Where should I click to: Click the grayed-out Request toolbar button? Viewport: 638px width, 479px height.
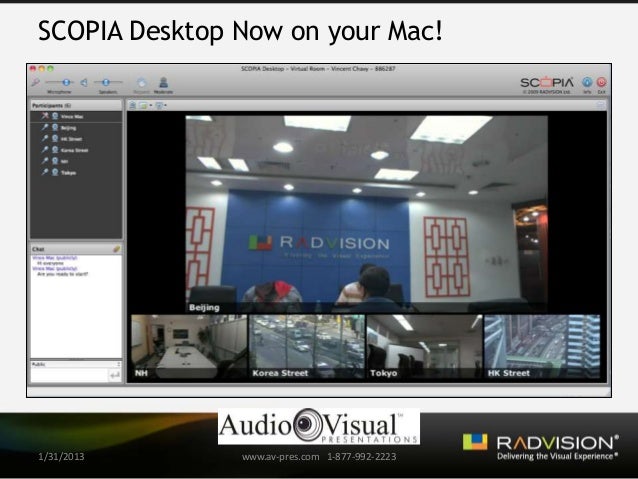[x=141, y=83]
